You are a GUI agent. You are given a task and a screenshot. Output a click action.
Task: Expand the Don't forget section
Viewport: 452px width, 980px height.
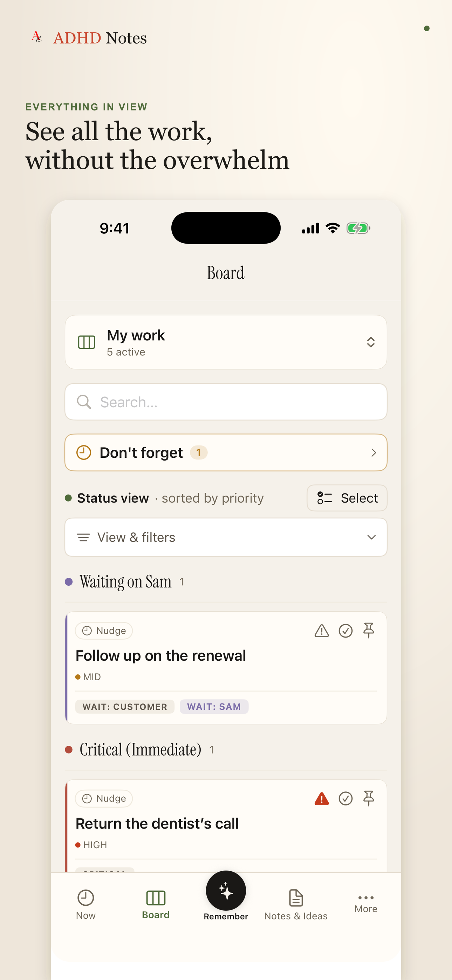tap(226, 453)
